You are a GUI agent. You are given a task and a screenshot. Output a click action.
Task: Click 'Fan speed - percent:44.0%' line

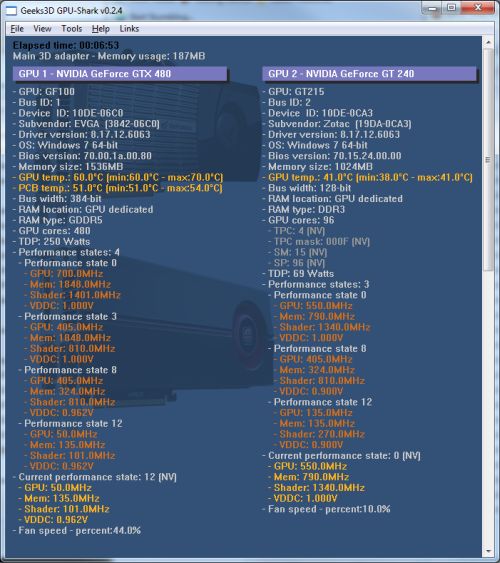click(77, 531)
